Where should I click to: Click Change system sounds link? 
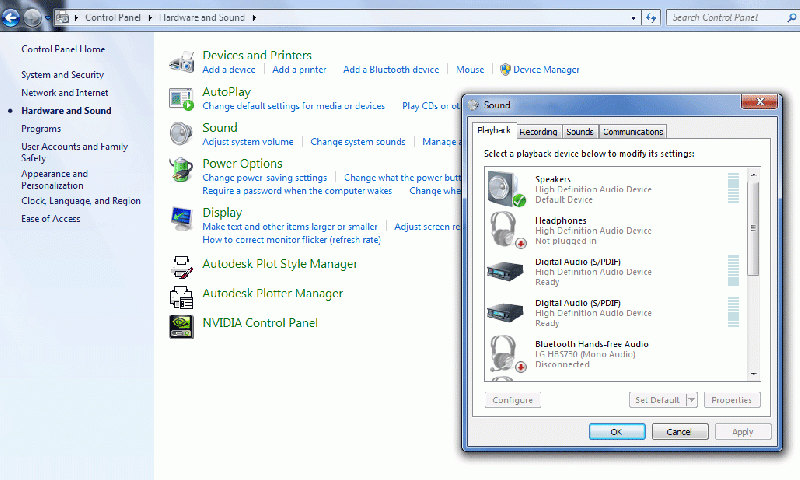358,142
